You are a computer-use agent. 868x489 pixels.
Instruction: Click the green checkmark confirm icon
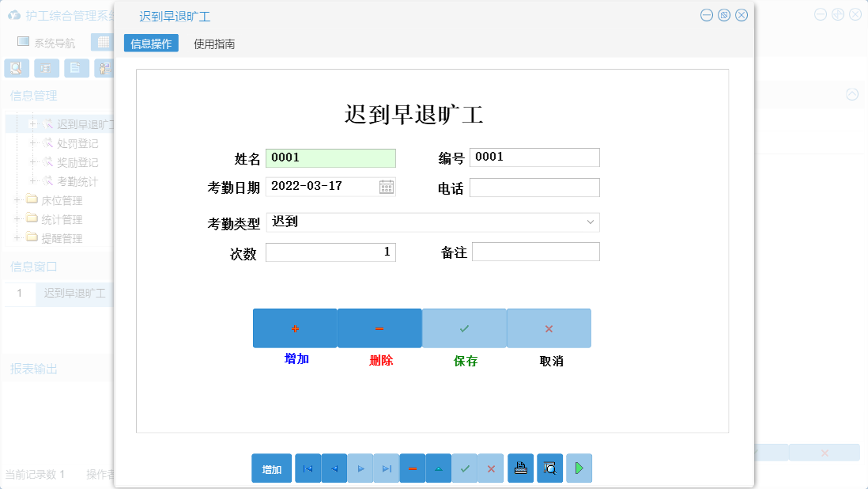465,468
